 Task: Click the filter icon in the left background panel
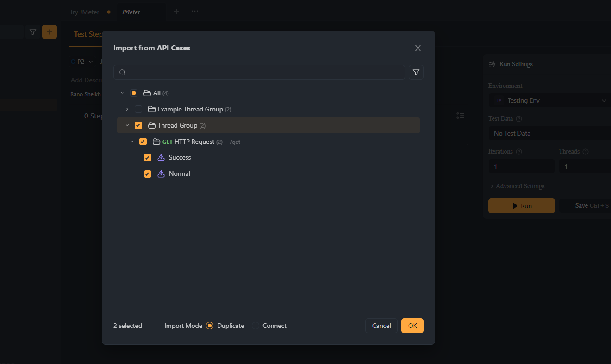point(32,32)
